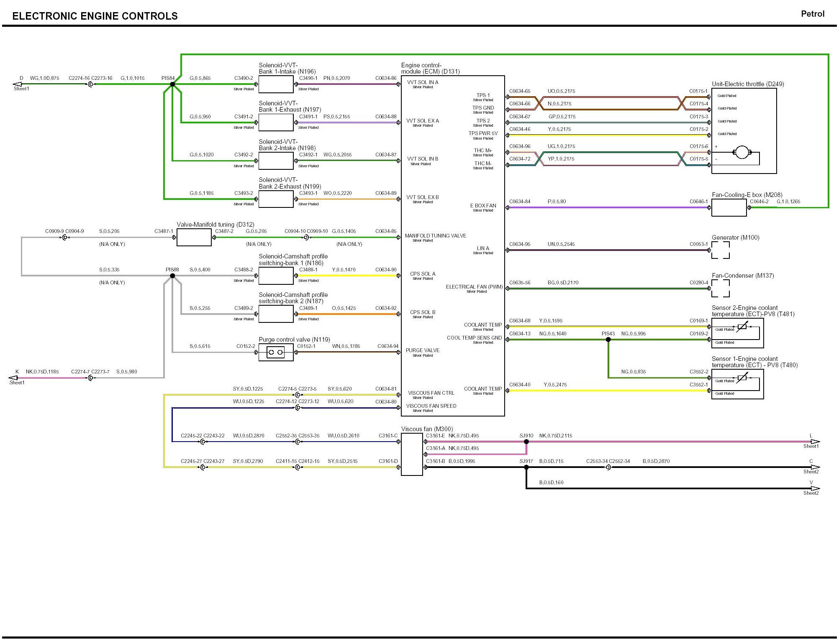
Task: Click the Purge control valve N119 symbol
Action: point(275,353)
